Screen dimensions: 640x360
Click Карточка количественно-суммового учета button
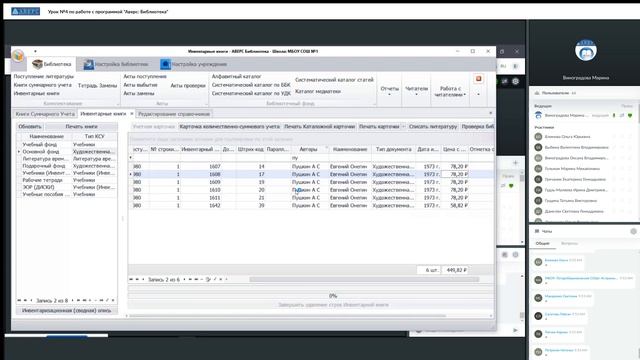coord(230,127)
